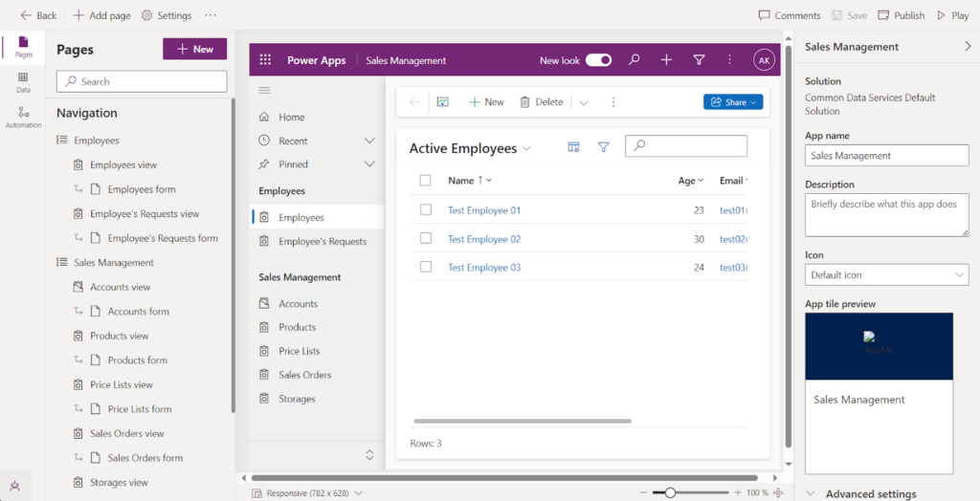Tick the select-all checkbox in header row
The width and height of the screenshot is (980, 501).
point(426,181)
